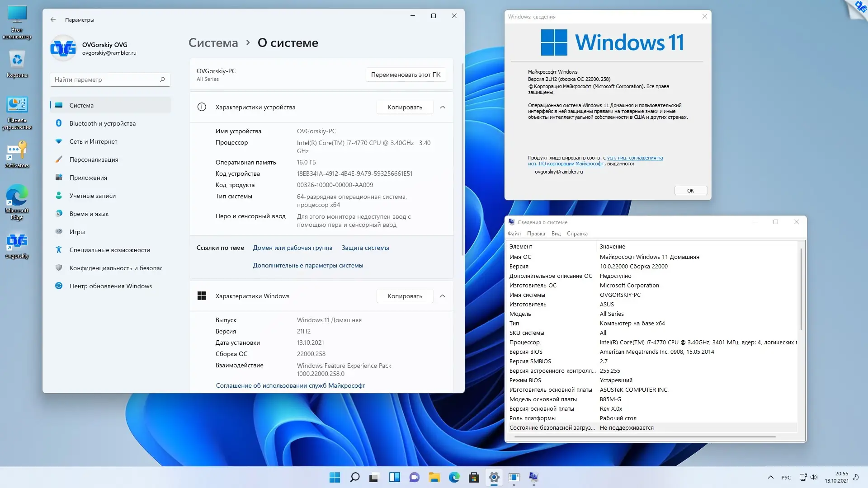Click the back arrow in Settings
This screenshot has width=868, height=488.
[53, 19]
